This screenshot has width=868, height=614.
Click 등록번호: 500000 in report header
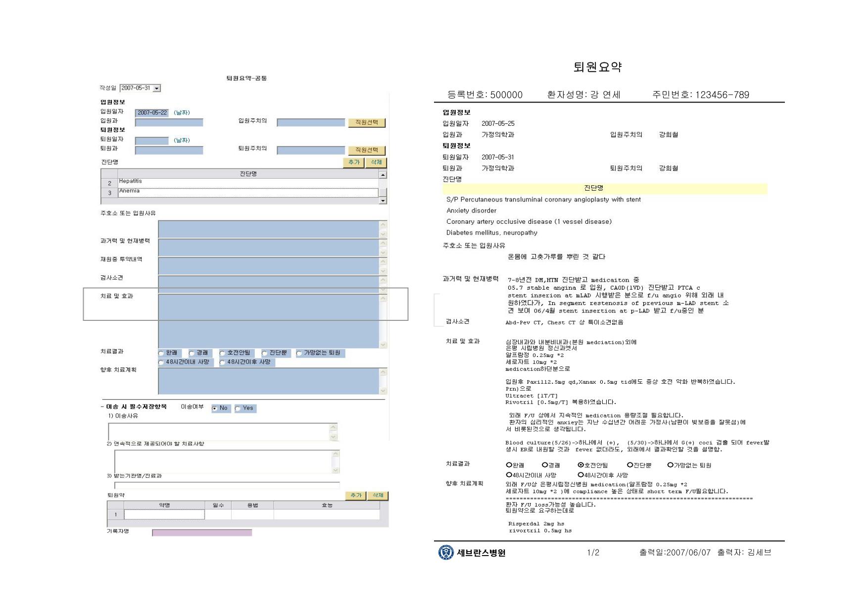(x=485, y=95)
